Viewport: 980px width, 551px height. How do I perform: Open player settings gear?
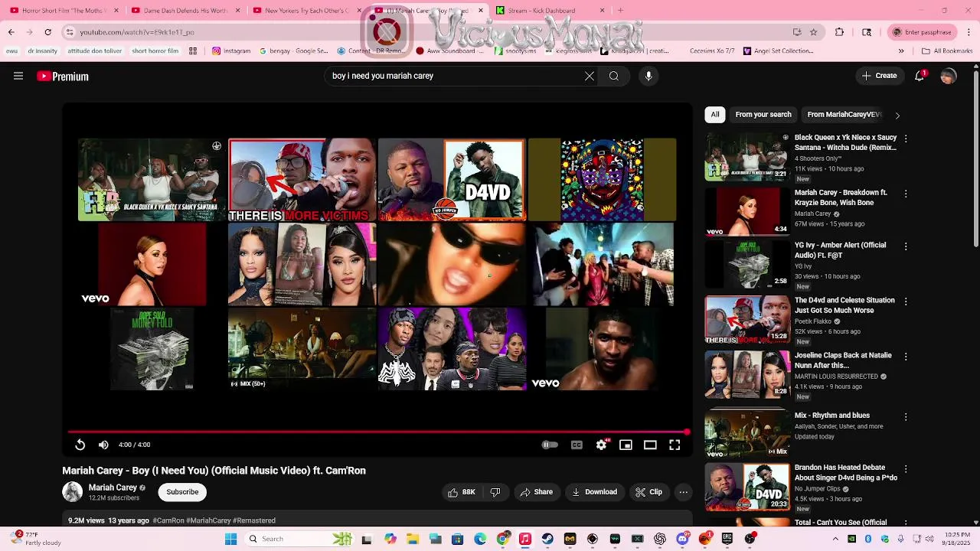coord(602,445)
